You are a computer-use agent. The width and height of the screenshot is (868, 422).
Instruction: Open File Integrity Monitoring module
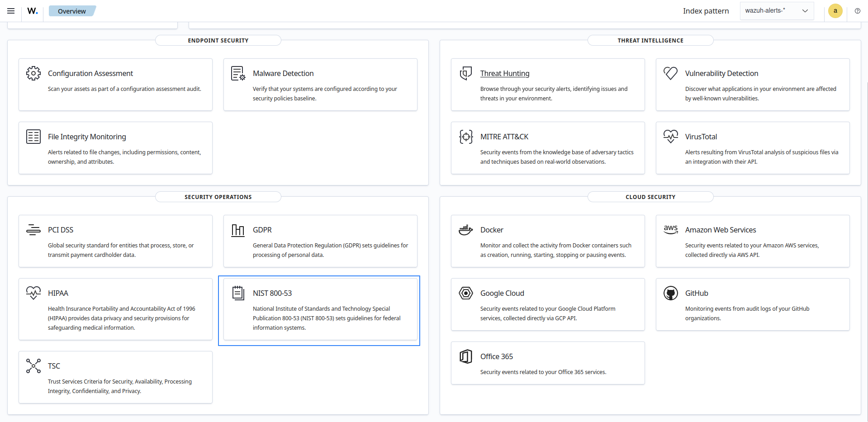click(x=87, y=137)
